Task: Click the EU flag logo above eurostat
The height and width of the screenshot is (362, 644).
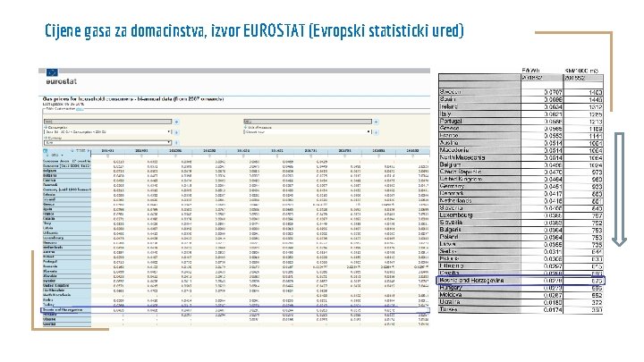Action: pyautogui.click(x=52, y=72)
